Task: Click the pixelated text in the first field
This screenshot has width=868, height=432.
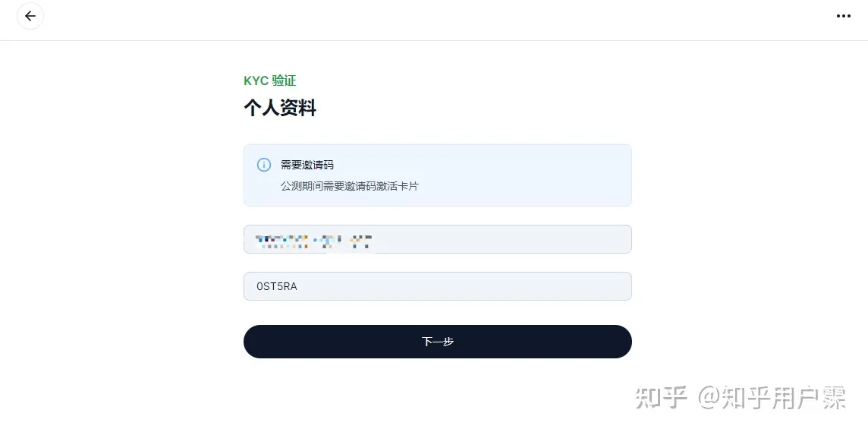Action: (313, 241)
